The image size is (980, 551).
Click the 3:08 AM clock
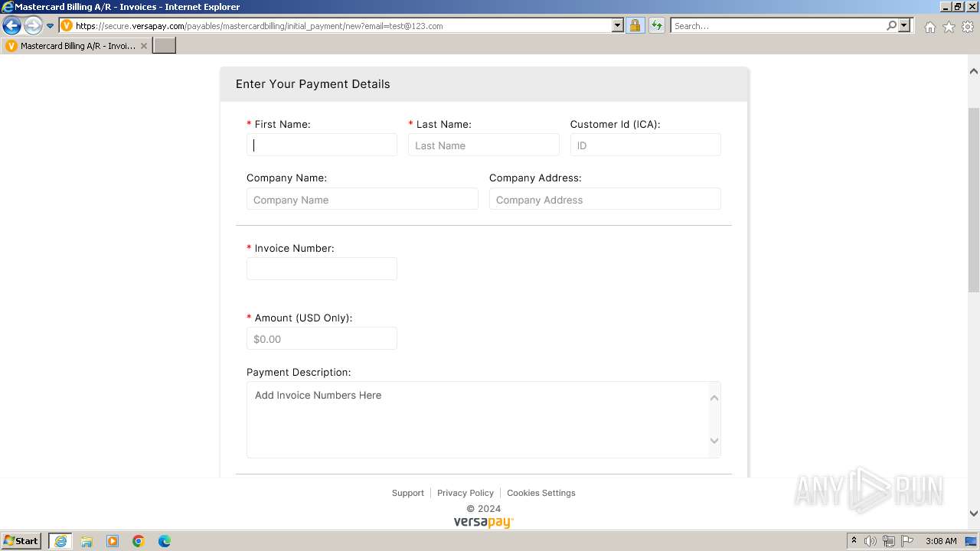click(x=941, y=541)
